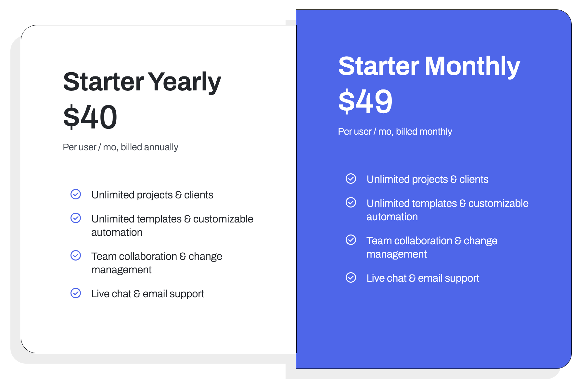
Task: Click checkmark icon beside yearly Unlimited projects
Action: (76, 194)
